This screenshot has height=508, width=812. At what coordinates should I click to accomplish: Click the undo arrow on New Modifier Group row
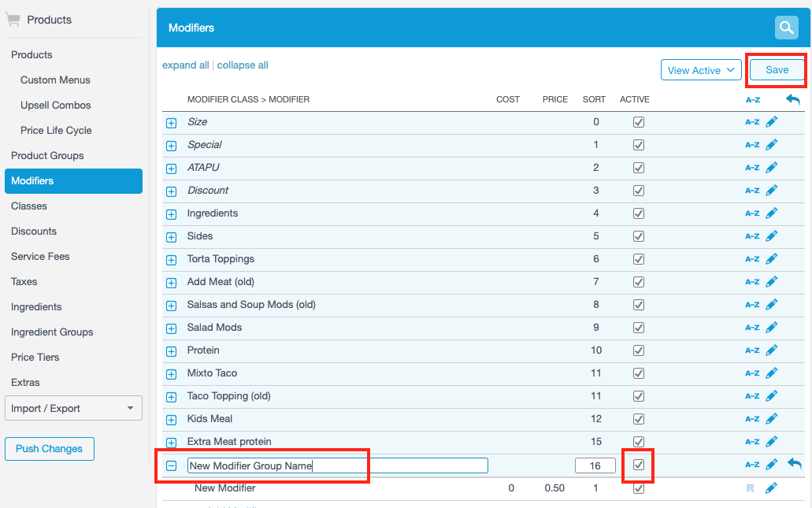[794, 464]
